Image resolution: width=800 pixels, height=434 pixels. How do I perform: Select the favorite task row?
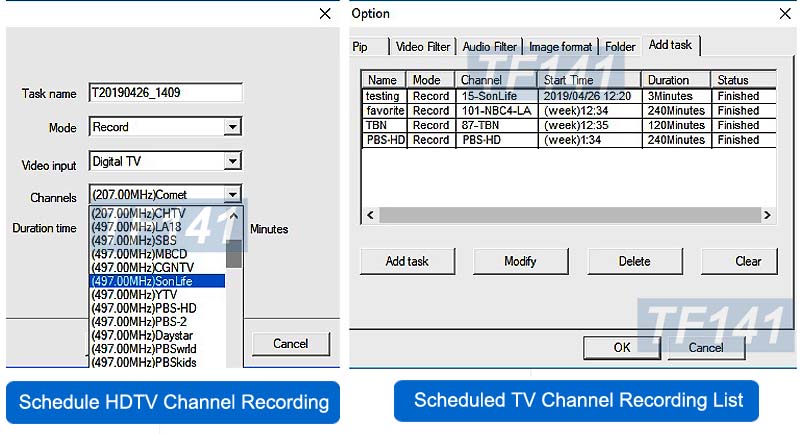[569, 111]
